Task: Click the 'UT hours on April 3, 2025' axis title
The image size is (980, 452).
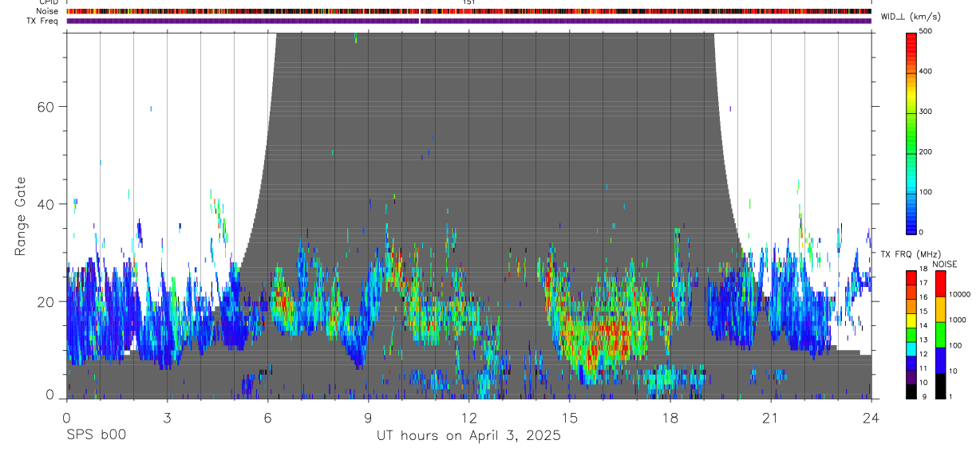Action: [x=468, y=435]
